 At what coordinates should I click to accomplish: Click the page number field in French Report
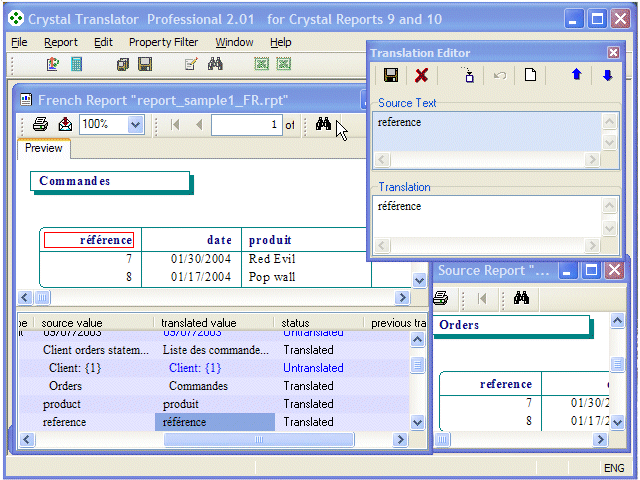tap(247, 124)
